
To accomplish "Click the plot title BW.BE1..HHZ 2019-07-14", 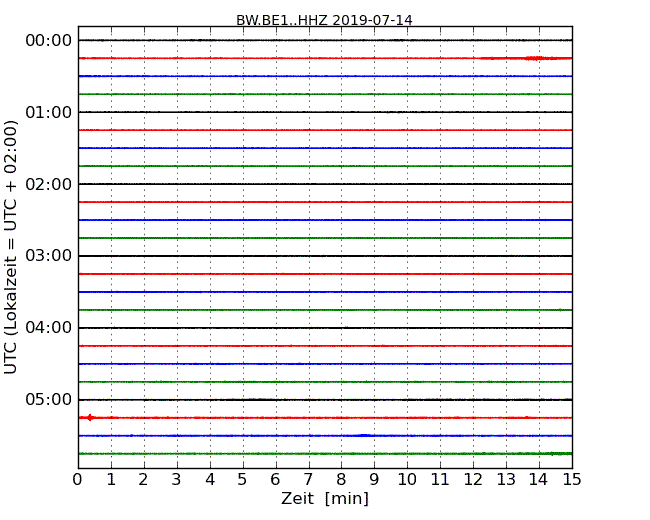I will [324, 20].
